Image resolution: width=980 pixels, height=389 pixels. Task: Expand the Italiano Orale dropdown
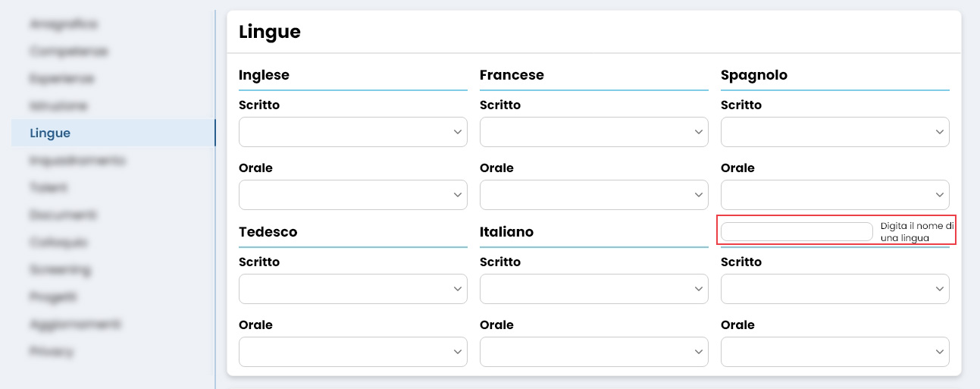(593, 352)
